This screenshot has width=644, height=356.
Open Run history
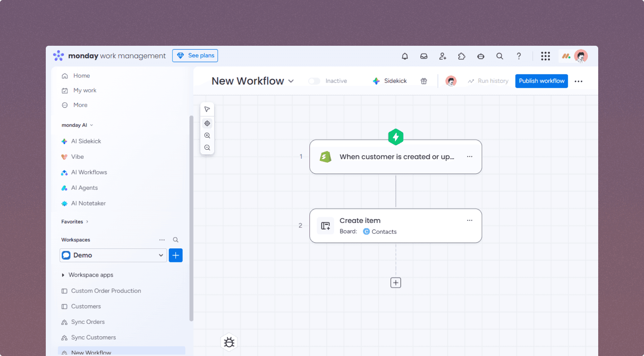click(488, 81)
